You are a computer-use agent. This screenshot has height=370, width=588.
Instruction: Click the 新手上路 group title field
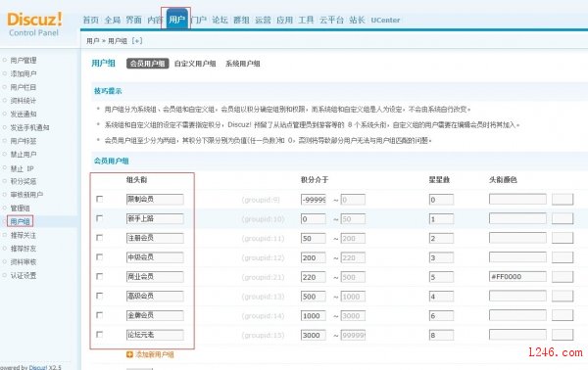tap(155, 218)
